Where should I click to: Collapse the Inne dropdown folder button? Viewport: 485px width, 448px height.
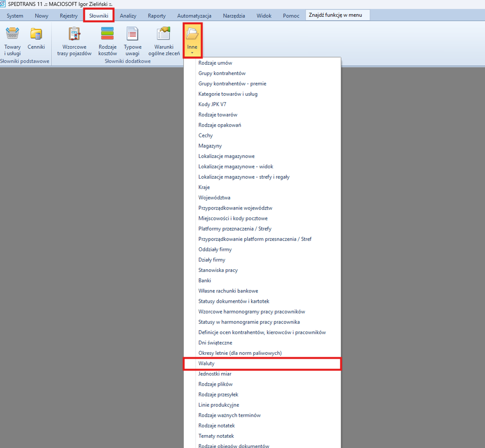192,40
